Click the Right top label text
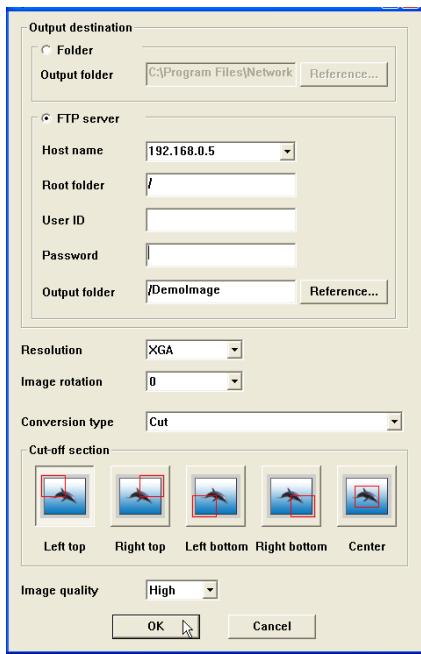This screenshot has width=421, height=654. click(140, 546)
